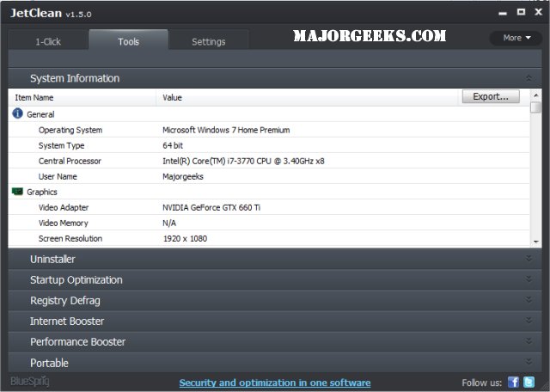Screen dimensions: 550x392
Task: Click the NVIDIA GeForce GTX 660 Ti value
Action: pos(211,207)
